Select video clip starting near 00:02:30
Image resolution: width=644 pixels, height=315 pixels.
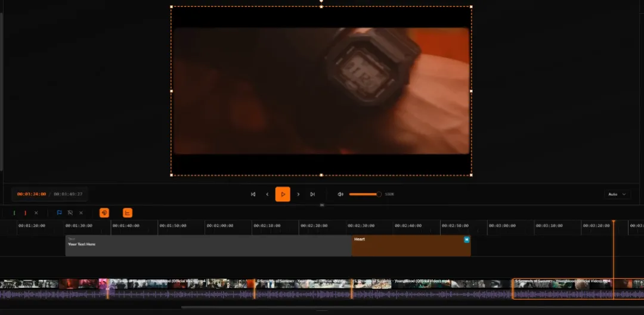[x=432, y=289]
